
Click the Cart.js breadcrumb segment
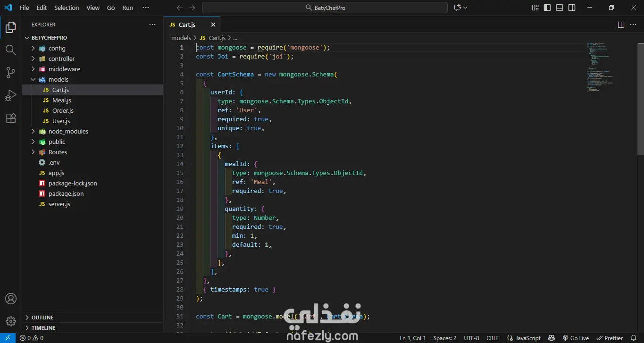coord(212,38)
